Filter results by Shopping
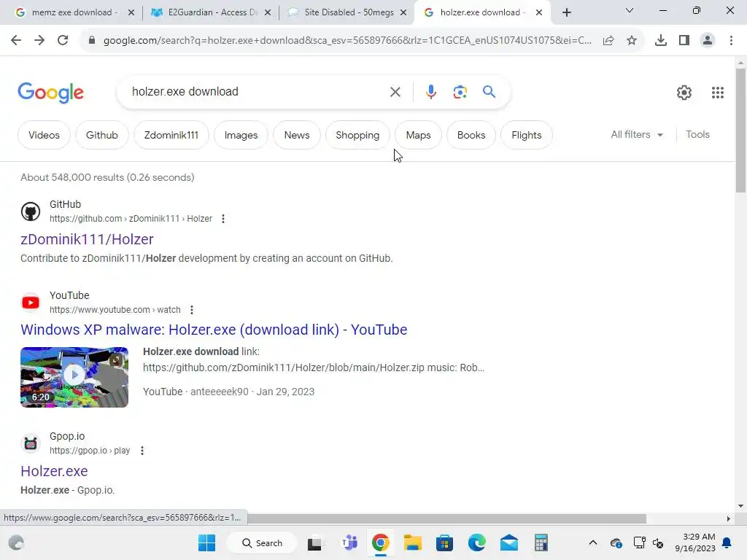 click(357, 135)
